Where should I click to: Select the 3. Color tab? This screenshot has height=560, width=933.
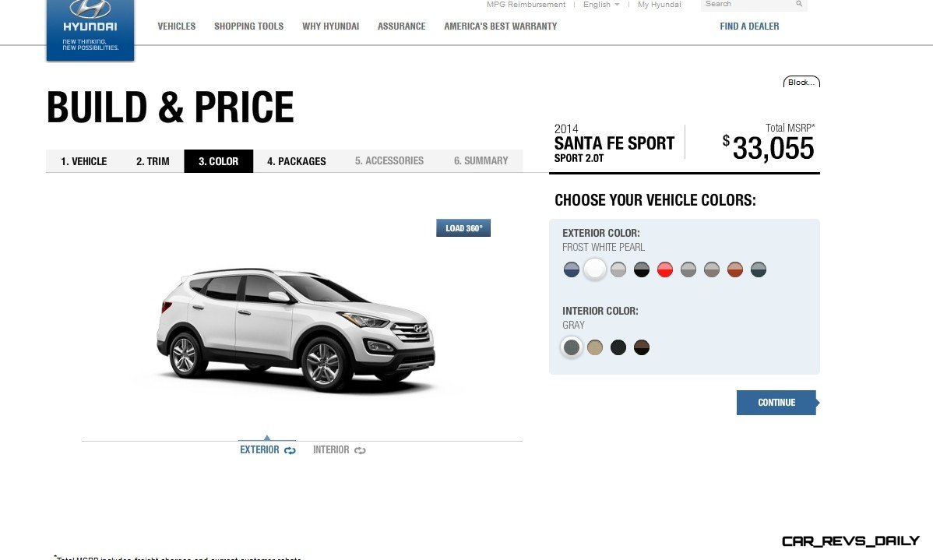tap(218, 161)
